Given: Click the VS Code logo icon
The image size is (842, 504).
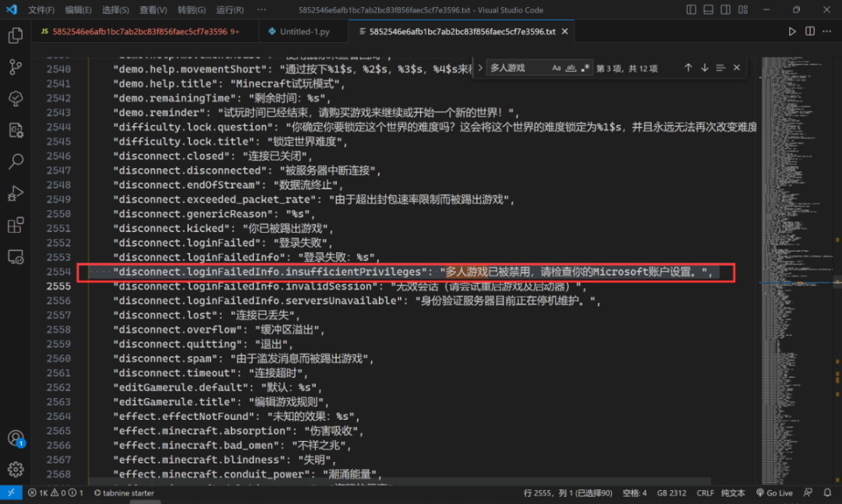Looking at the screenshot, I should pyautogui.click(x=11, y=9).
